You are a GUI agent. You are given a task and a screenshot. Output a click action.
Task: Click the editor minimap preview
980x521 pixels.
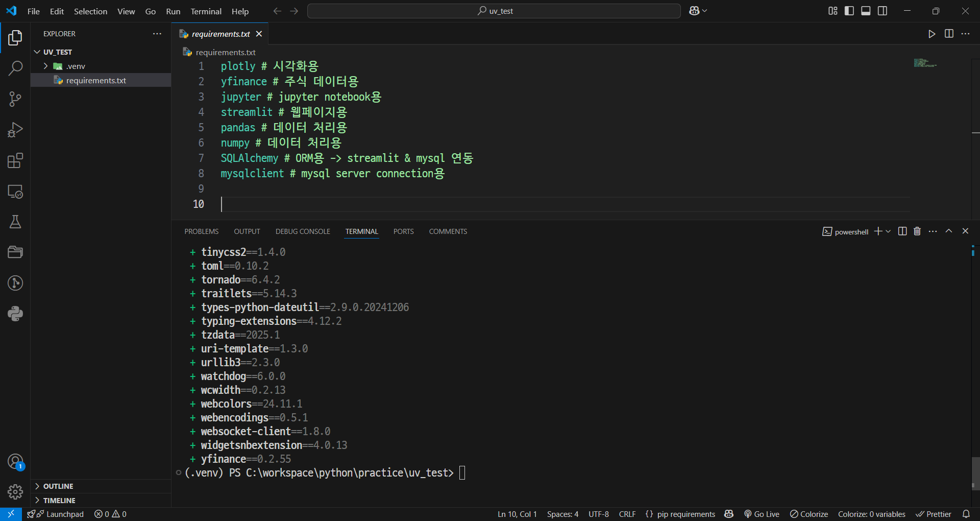click(x=925, y=63)
